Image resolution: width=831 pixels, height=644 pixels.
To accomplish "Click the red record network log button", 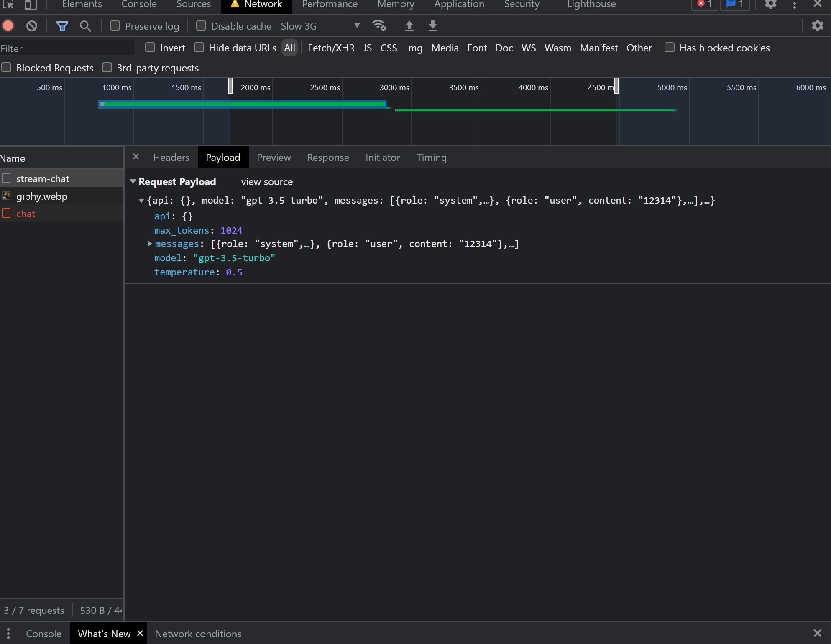I will [x=8, y=26].
